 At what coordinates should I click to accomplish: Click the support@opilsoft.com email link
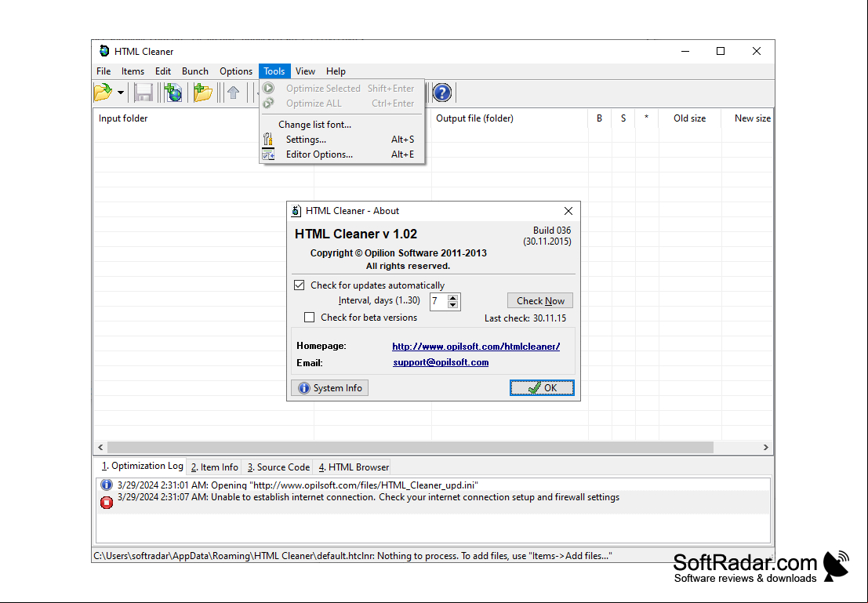(441, 362)
